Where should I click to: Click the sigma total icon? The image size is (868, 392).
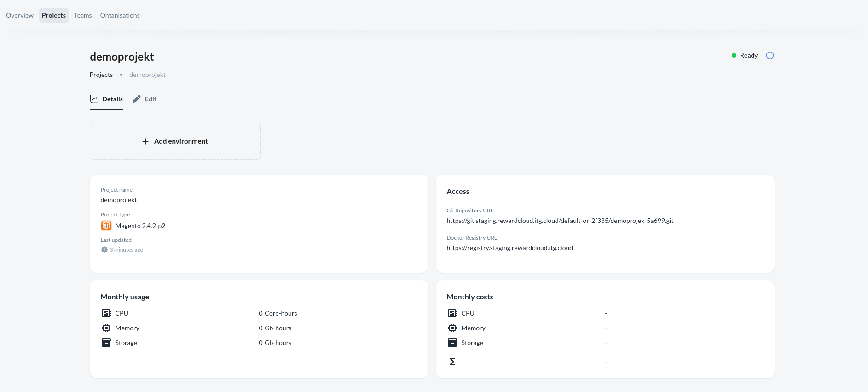tap(452, 362)
